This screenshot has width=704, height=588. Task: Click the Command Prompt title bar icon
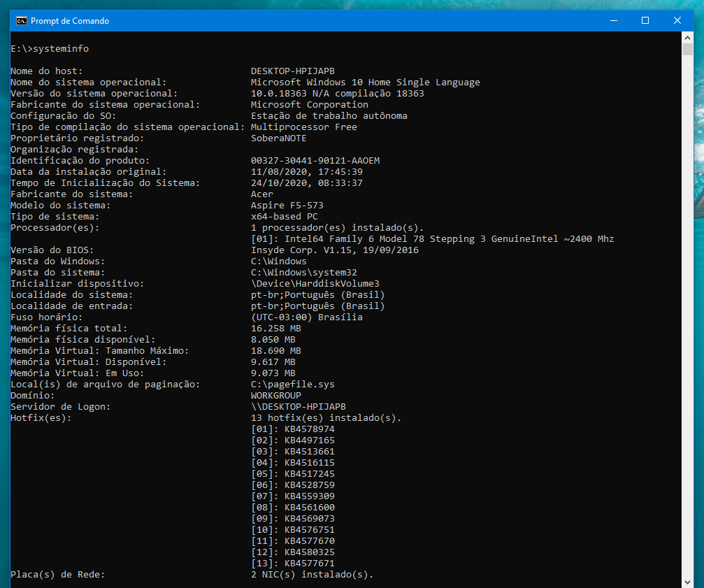coord(21,21)
